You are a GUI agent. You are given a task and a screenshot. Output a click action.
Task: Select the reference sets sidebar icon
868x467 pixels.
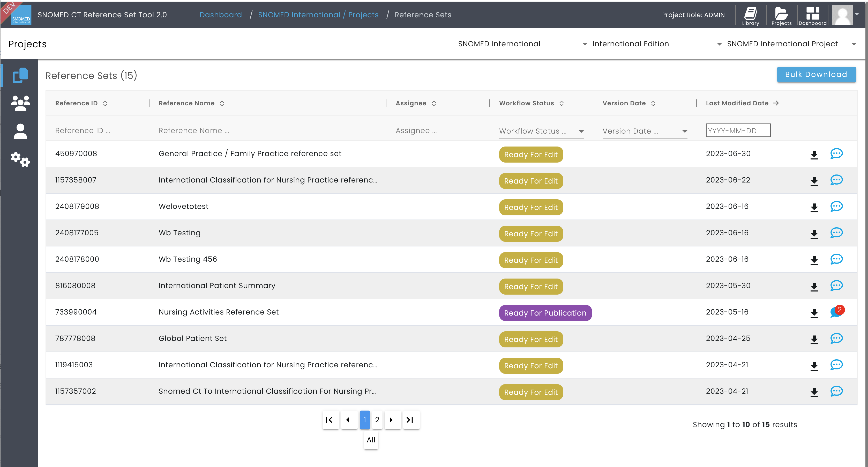click(x=20, y=75)
